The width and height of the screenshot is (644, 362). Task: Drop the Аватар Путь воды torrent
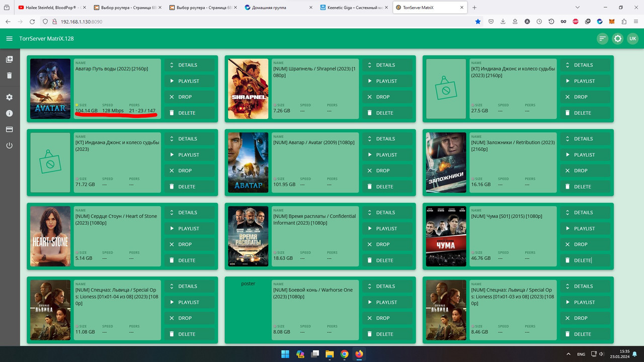[x=189, y=97]
